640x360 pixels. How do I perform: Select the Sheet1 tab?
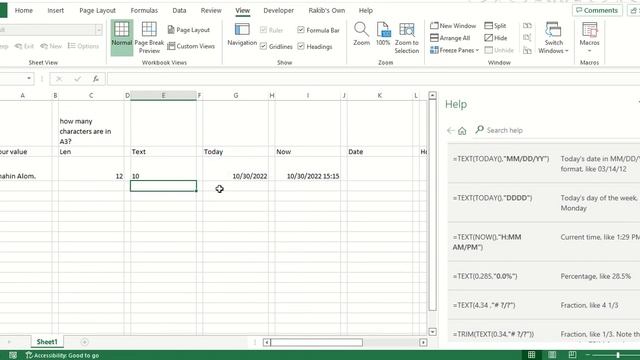pos(47,342)
